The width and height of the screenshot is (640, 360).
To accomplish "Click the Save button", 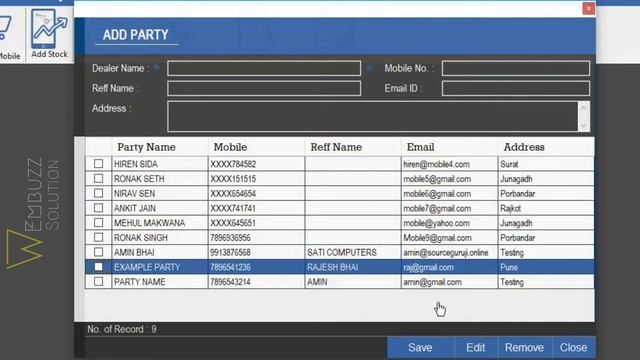I will [x=420, y=347].
